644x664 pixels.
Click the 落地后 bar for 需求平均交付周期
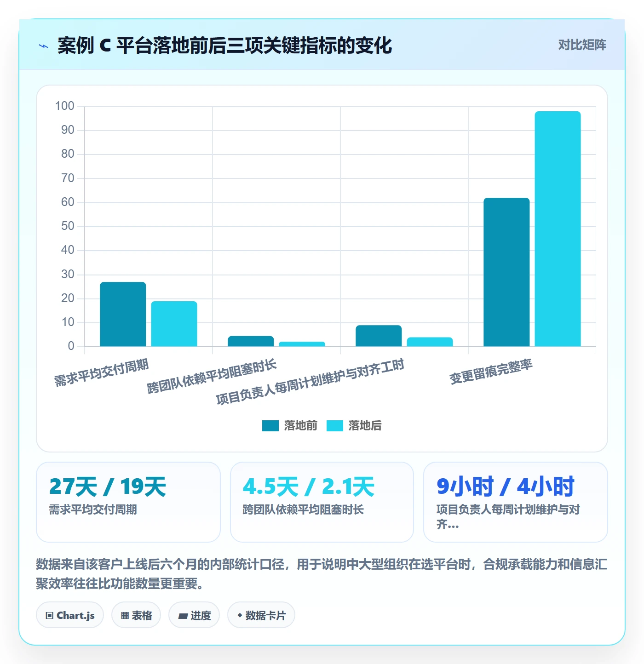tap(174, 324)
